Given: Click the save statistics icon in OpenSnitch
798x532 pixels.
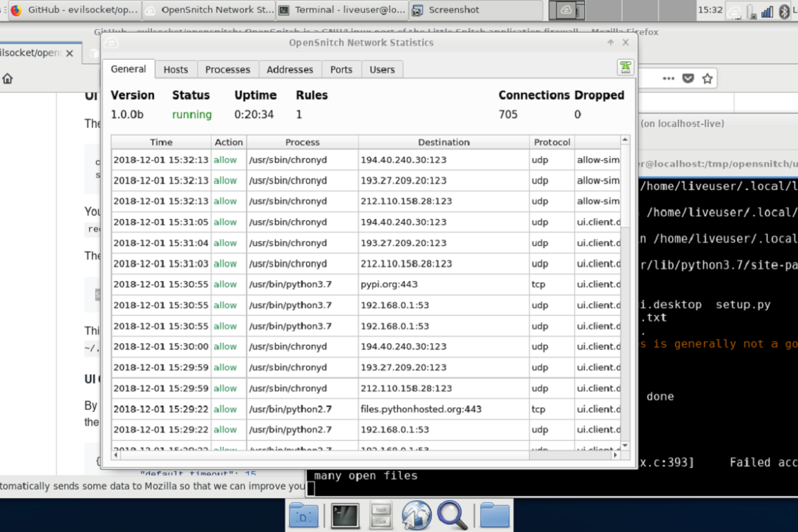Looking at the screenshot, I should 625,67.
